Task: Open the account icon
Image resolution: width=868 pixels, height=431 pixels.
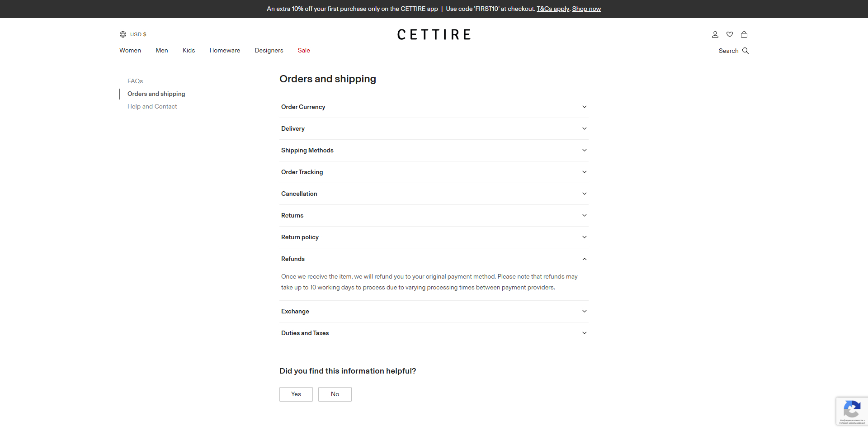Action: click(715, 34)
